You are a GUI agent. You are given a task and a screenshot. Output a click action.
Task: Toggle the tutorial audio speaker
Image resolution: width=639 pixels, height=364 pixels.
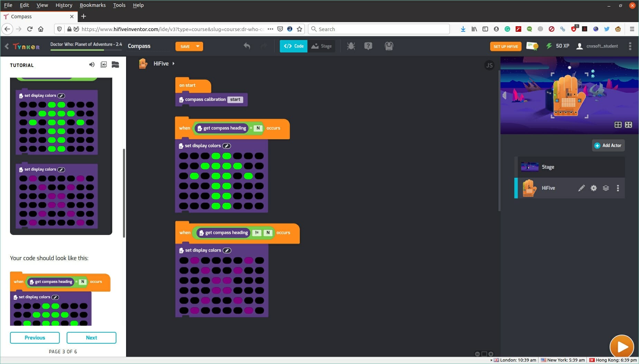pos(92,65)
